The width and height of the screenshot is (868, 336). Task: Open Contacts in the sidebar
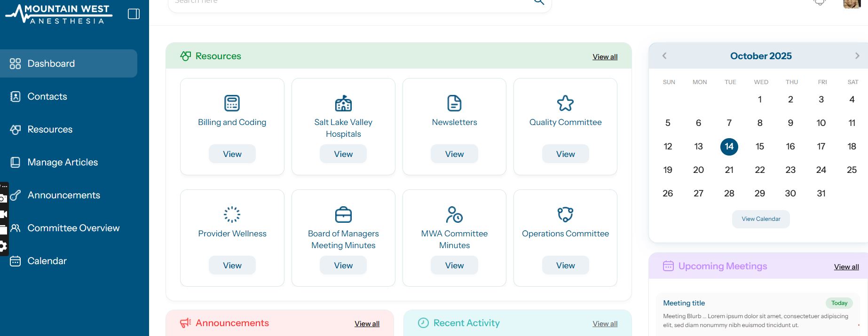point(47,96)
